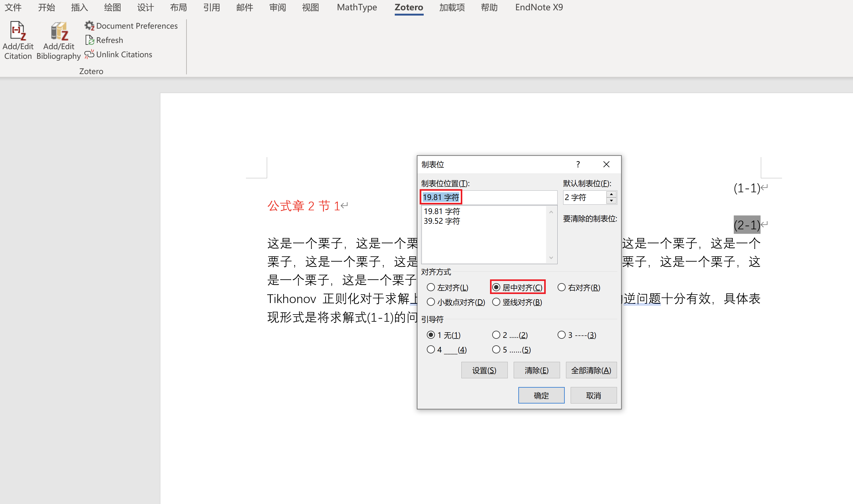Click the Add/Edit Bibliography icon
This screenshot has width=853, height=504.
(59, 31)
